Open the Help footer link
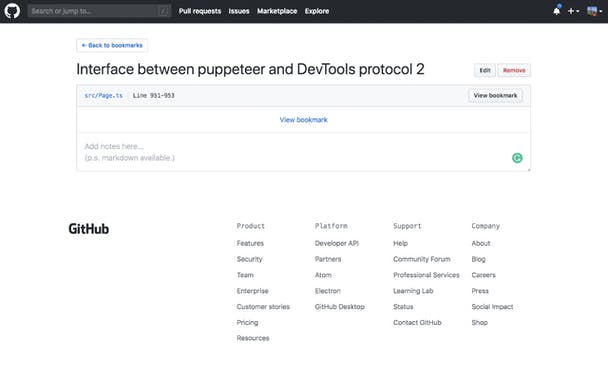608x380 pixels. (x=400, y=243)
